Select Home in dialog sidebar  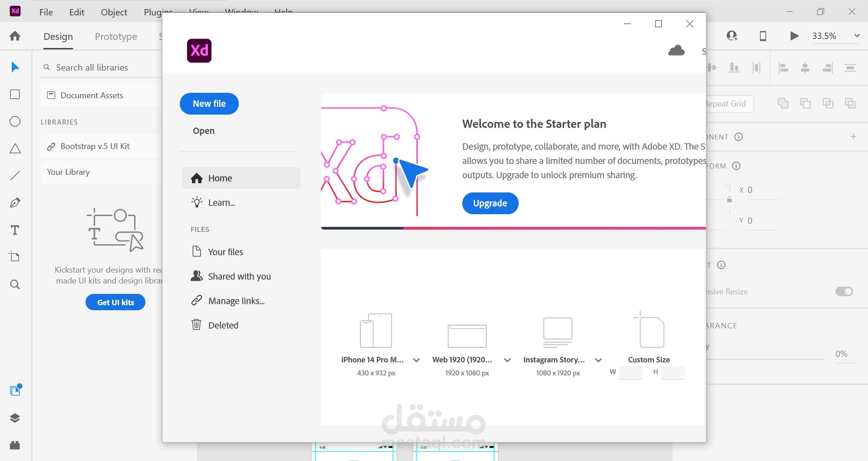[x=241, y=178]
